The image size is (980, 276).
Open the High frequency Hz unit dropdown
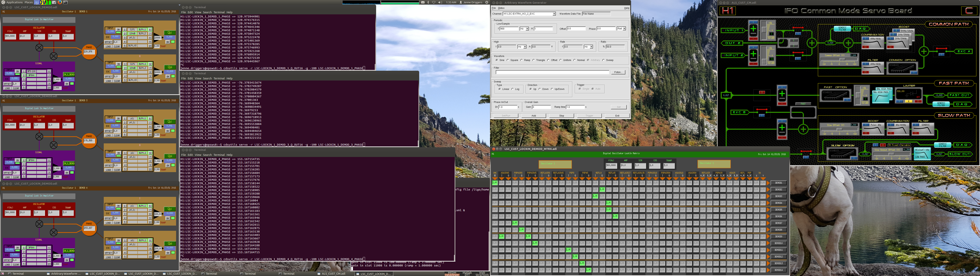[x=522, y=47]
